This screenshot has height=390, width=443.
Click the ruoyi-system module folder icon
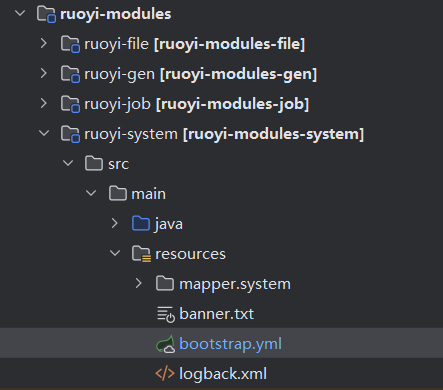point(70,134)
